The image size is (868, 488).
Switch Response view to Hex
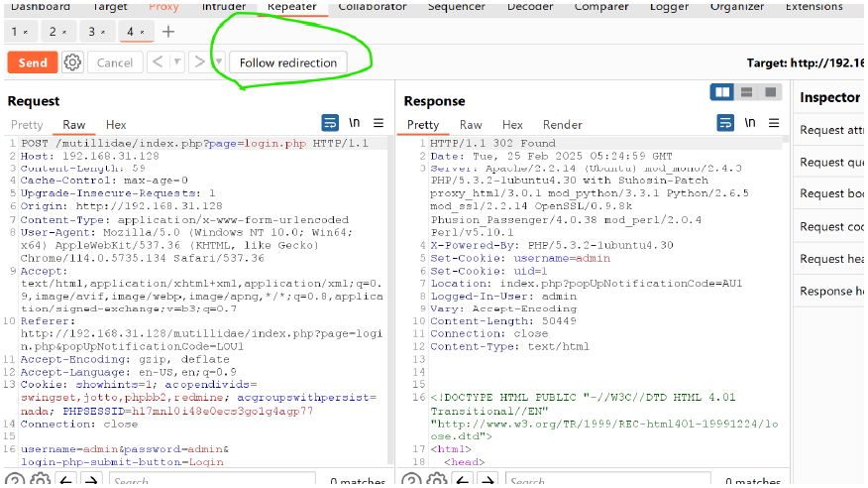coord(512,125)
